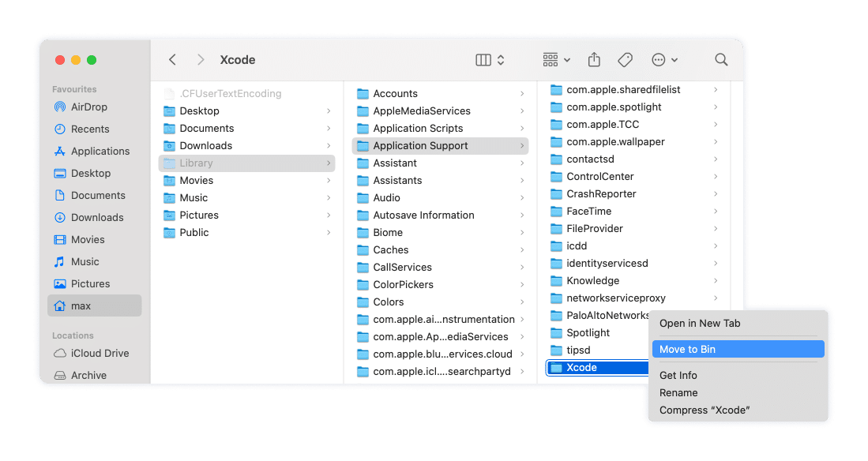Expand the com.apple.TCC chevron
This screenshot has height=461, width=868.
click(716, 125)
